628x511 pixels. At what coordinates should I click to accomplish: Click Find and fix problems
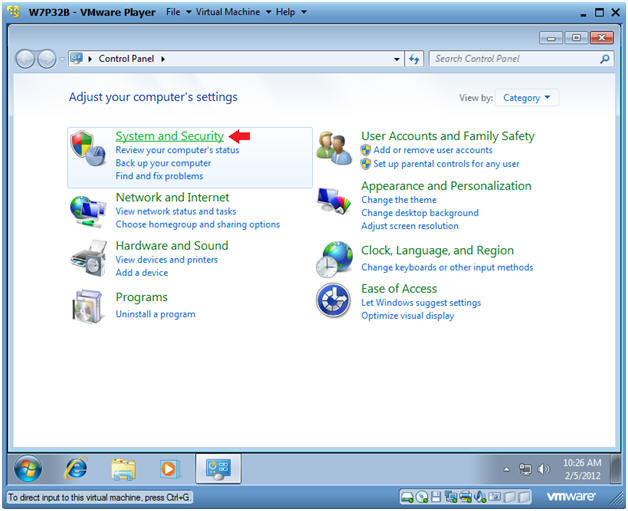[159, 176]
